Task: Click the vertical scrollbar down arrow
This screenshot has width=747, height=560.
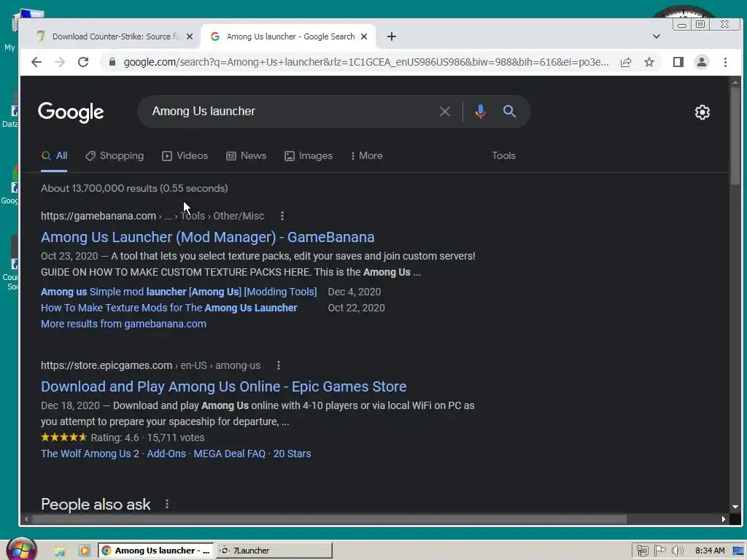Action: [x=735, y=507]
